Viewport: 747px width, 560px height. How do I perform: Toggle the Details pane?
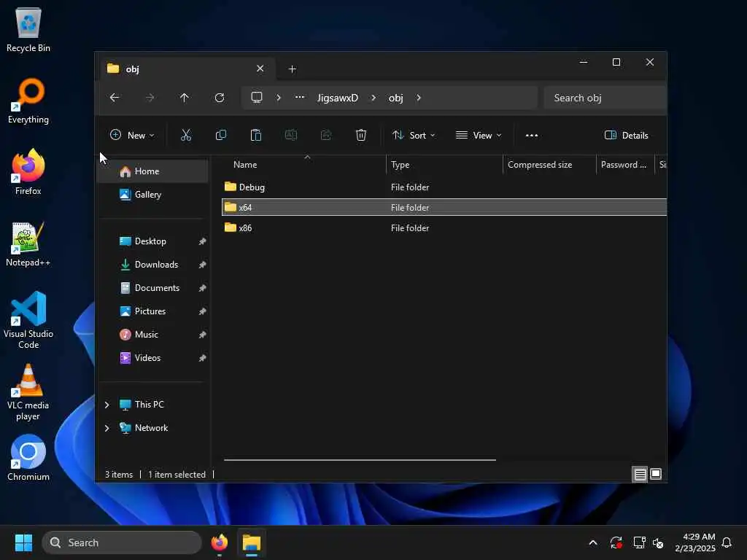coord(627,135)
